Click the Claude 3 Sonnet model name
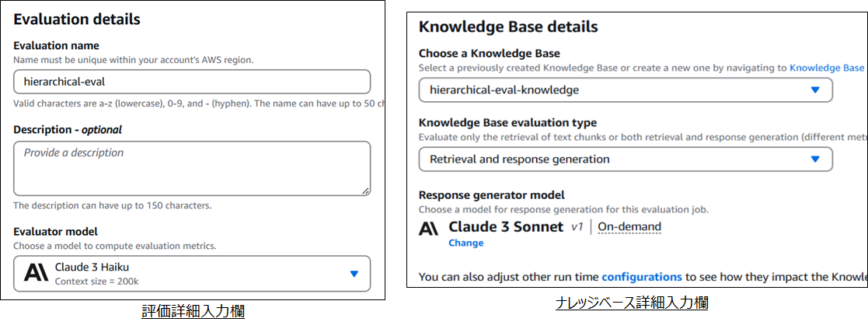Screen dimensions: 868x329 tap(506, 227)
